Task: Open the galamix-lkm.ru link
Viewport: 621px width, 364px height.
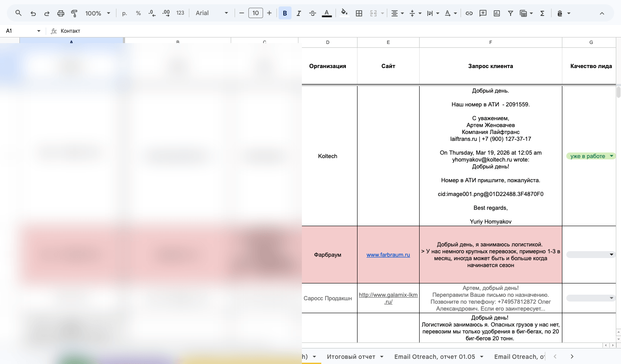Action: click(388, 298)
